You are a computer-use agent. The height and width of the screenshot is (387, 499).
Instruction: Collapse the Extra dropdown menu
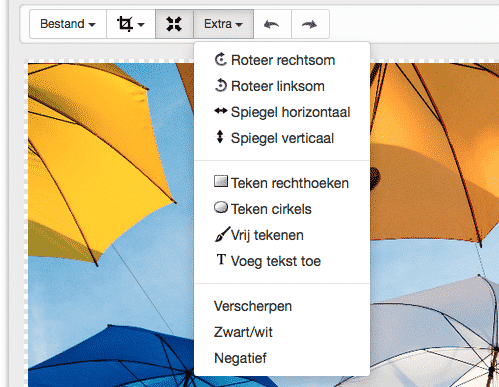tap(223, 24)
